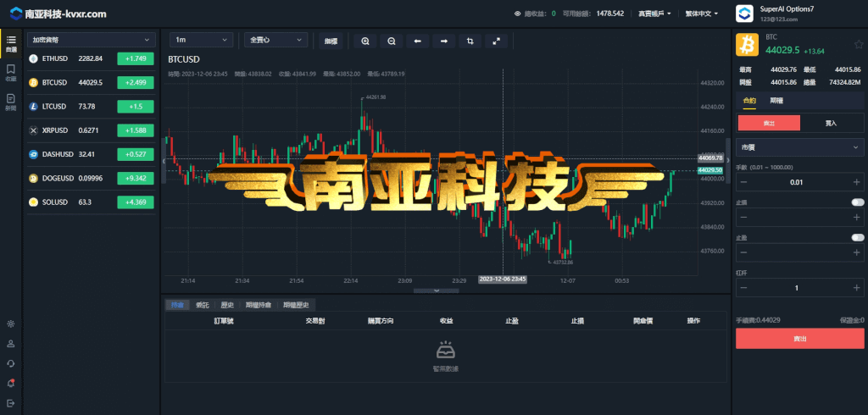Select the LTCUSD row label
The height and width of the screenshot is (415, 868).
click(54, 106)
